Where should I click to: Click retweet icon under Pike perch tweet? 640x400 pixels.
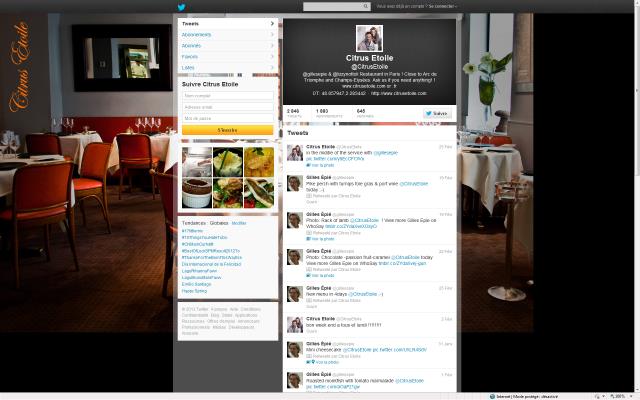(x=309, y=196)
